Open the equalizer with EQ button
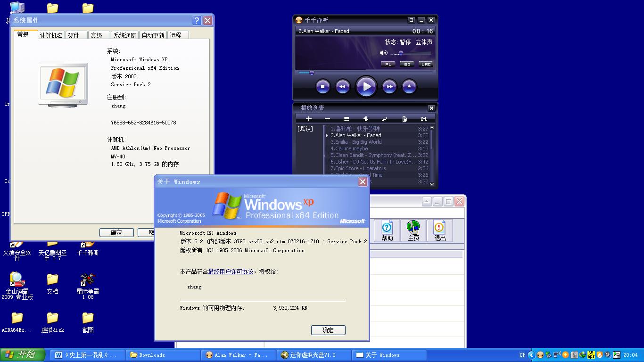 tap(406, 64)
